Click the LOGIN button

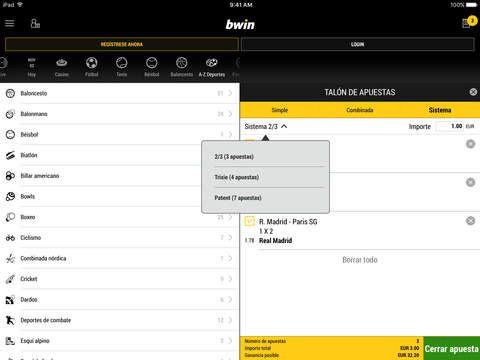357,44
